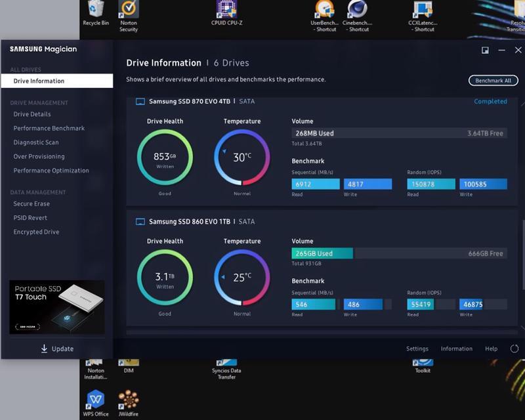525x420 pixels.
Task: Click 870 EVO Temperature 30°C gauge
Action: click(x=241, y=157)
